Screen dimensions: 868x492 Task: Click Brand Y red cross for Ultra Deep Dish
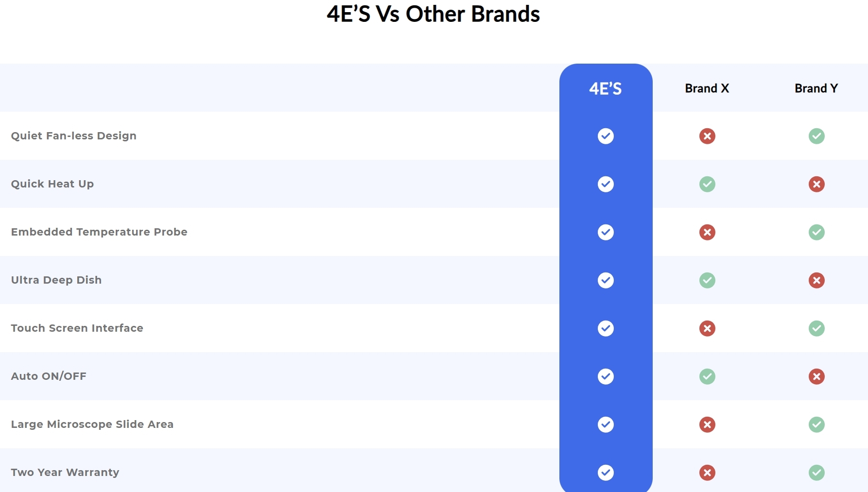(816, 280)
